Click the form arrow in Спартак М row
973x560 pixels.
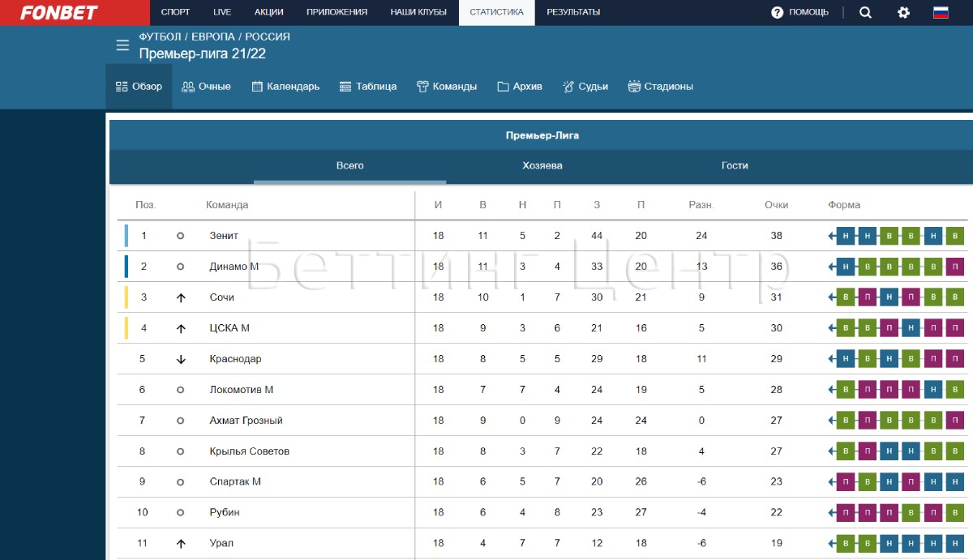[x=832, y=482]
